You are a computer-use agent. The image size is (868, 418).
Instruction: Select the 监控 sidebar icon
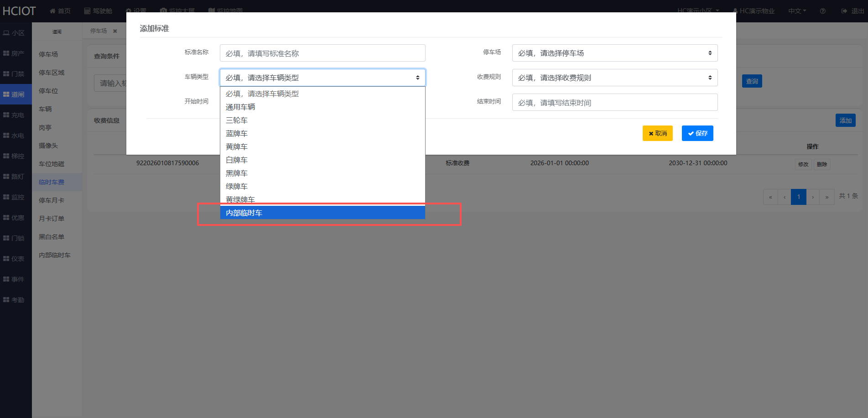(x=6, y=197)
